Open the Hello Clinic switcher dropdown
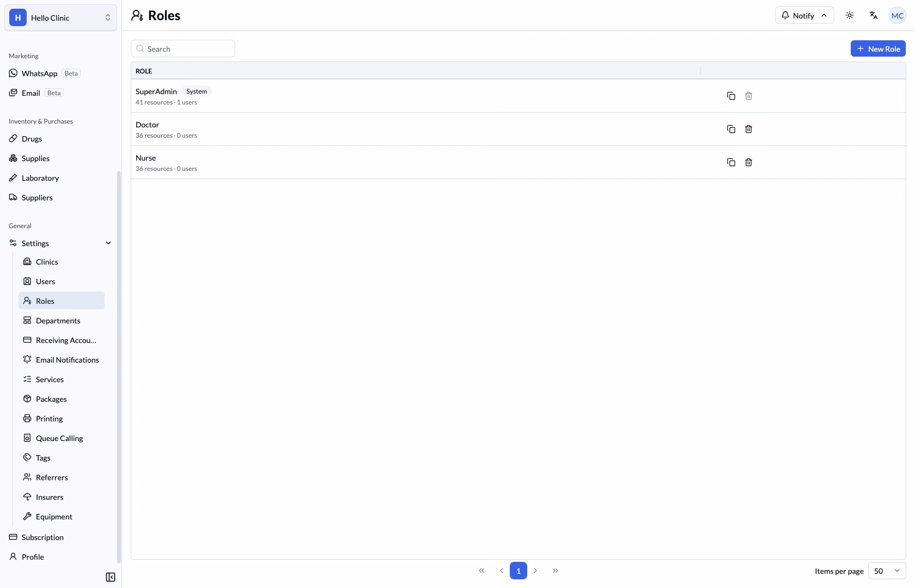 point(60,17)
